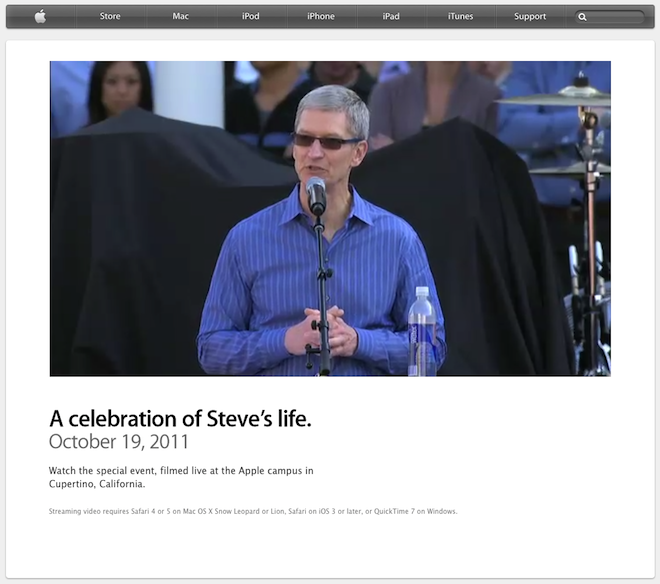Click the streaming video requirements footnote

click(x=253, y=511)
